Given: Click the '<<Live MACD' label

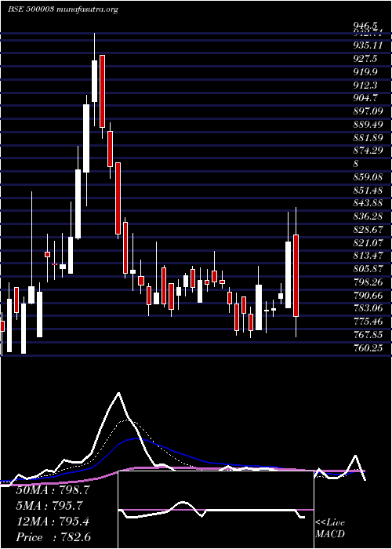Looking at the screenshot, I should (330, 529).
